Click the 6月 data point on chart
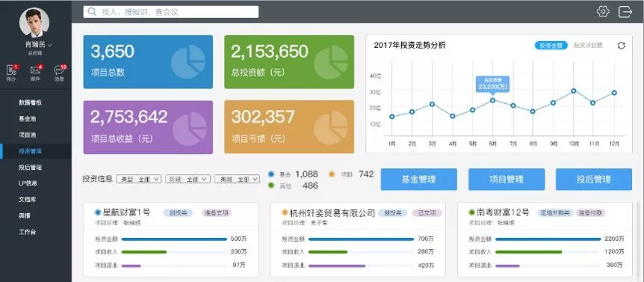The height and width of the screenshot is (282, 644). (492, 100)
